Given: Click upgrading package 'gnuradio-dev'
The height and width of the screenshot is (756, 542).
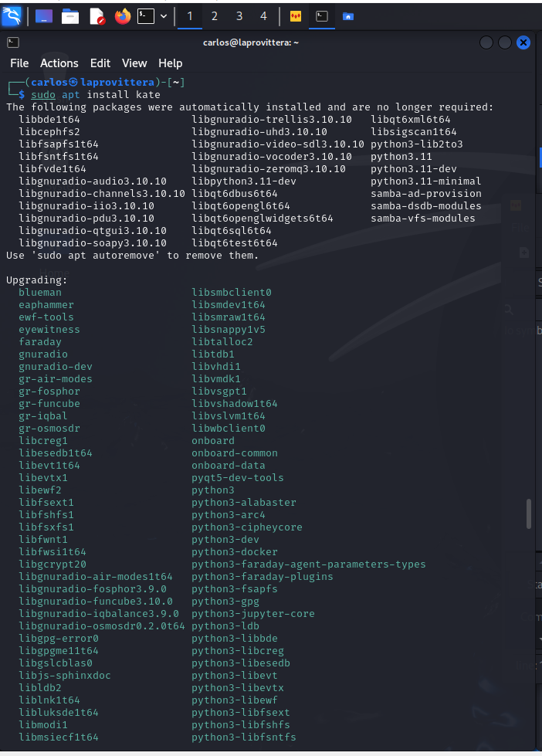Looking at the screenshot, I should pyautogui.click(x=56, y=367).
